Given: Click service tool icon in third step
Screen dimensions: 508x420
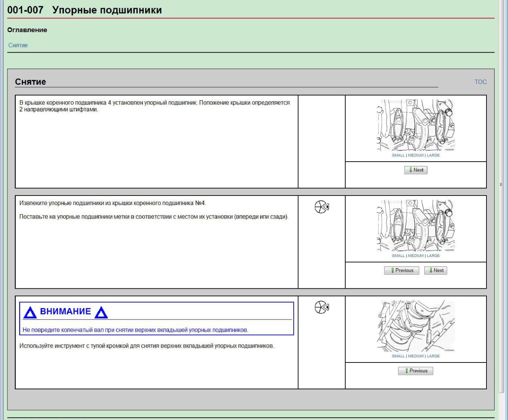Looking at the screenshot, I should 322,307.
